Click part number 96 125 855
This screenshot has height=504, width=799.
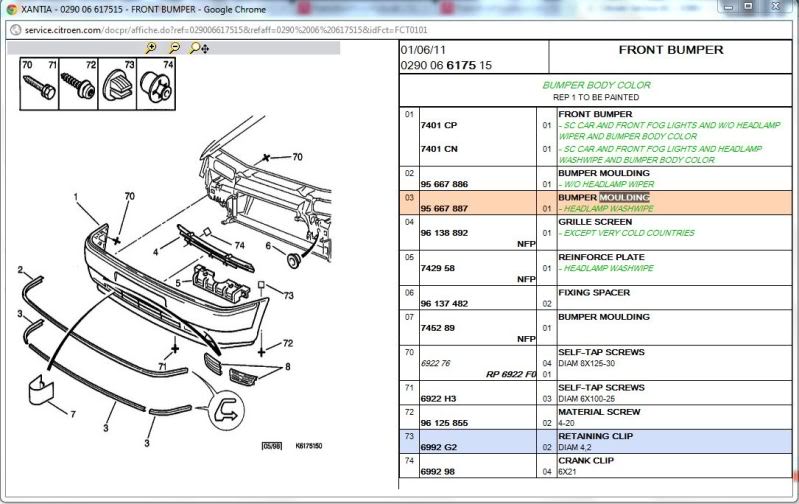coord(444,423)
